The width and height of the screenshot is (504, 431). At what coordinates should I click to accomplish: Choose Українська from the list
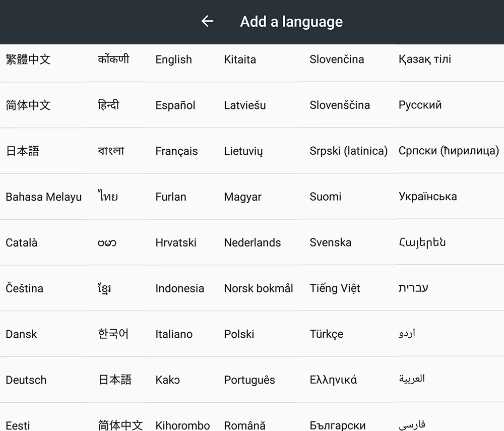pyautogui.click(x=428, y=197)
